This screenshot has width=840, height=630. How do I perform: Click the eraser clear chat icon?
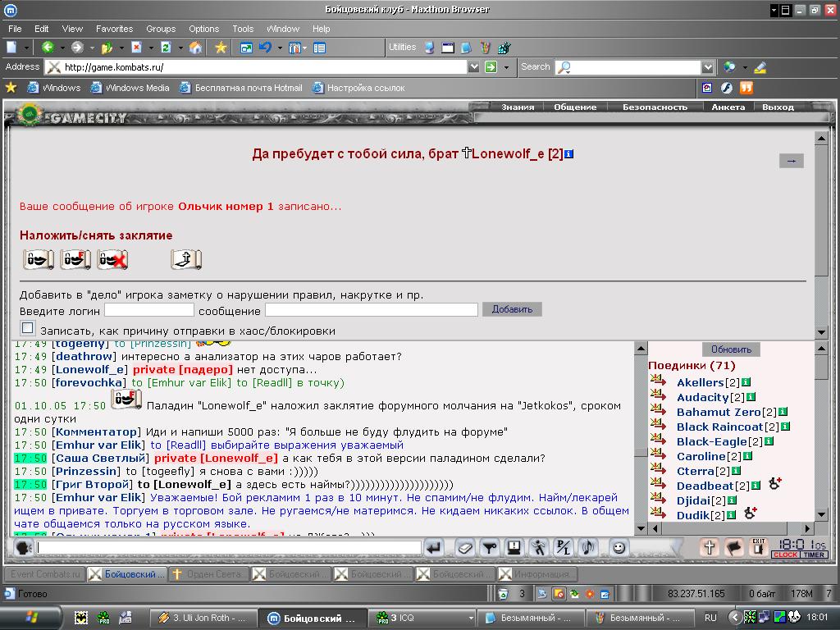[x=464, y=547]
